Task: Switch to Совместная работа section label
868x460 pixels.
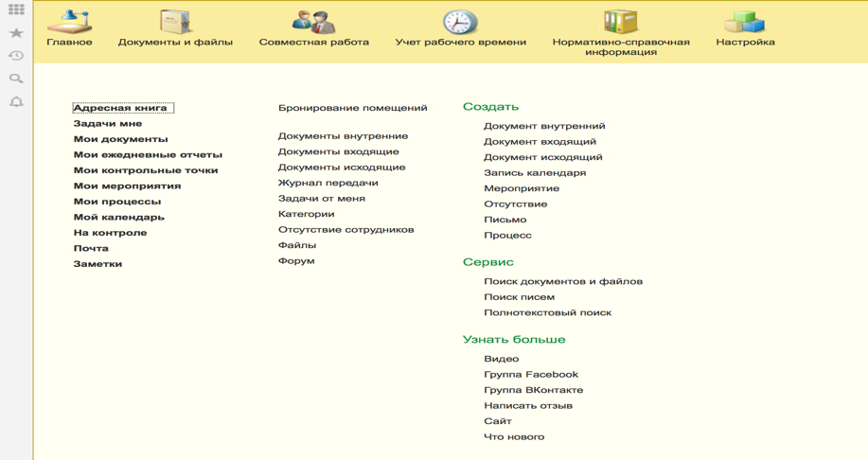Action: pyautogui.click(x=314, y=42)
